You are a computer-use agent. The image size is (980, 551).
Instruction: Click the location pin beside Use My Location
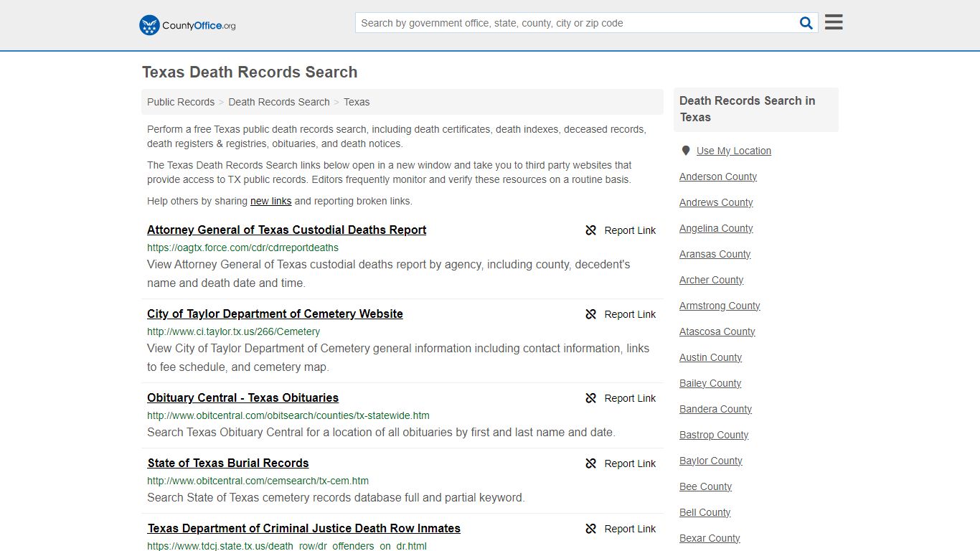[x=685, y=150]
